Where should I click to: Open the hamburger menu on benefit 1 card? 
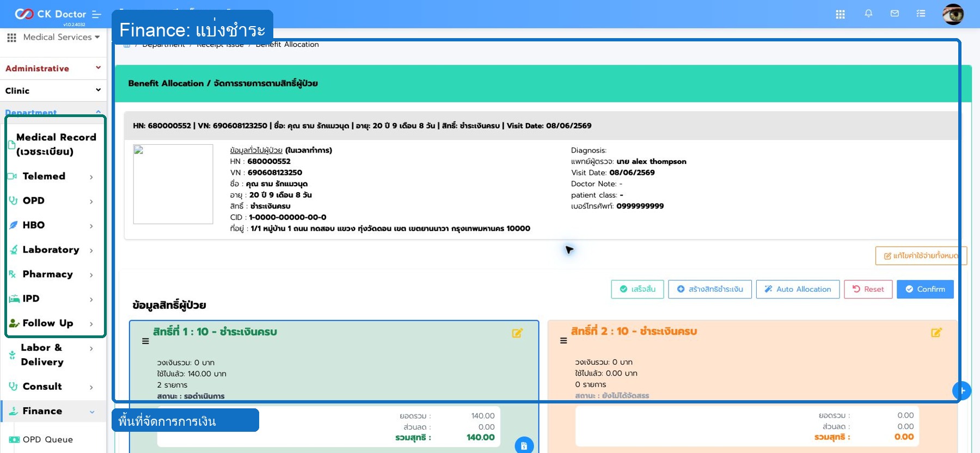tap(145, 341)
